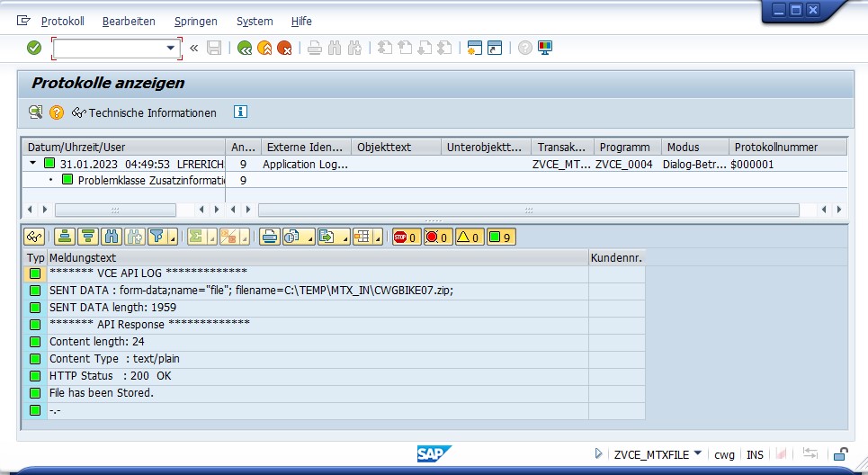Open the Customize Local Layout monitor icon
The height and width of the screenshot is (475, 868).
(545, 48)
